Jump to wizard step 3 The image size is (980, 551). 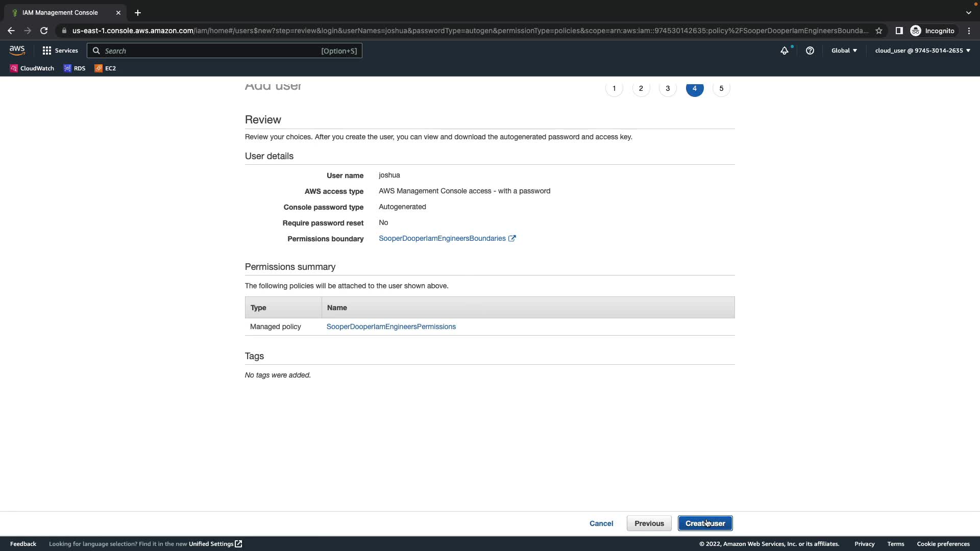668,88
